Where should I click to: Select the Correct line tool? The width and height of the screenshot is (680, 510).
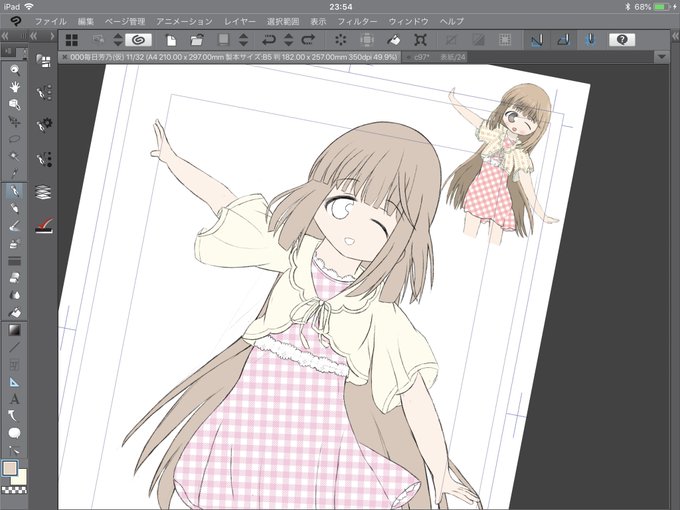click(x=15, y=451)
